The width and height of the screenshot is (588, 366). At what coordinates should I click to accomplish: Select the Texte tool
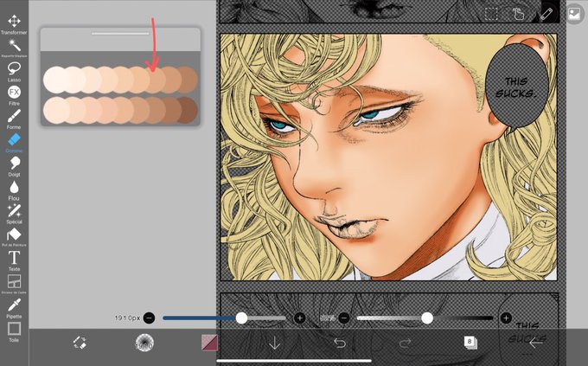click(14, 261)
